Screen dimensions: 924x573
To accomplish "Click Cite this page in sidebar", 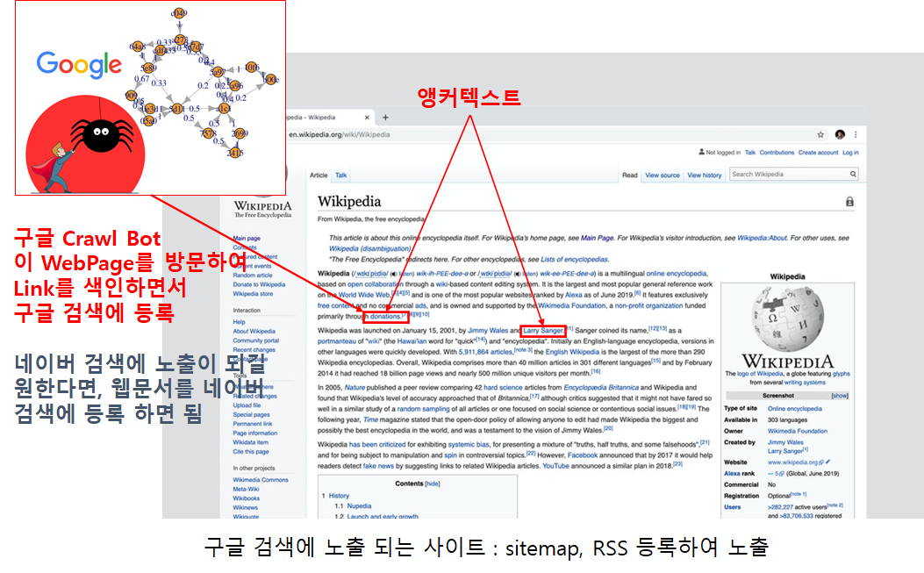I will pos(250,452).
